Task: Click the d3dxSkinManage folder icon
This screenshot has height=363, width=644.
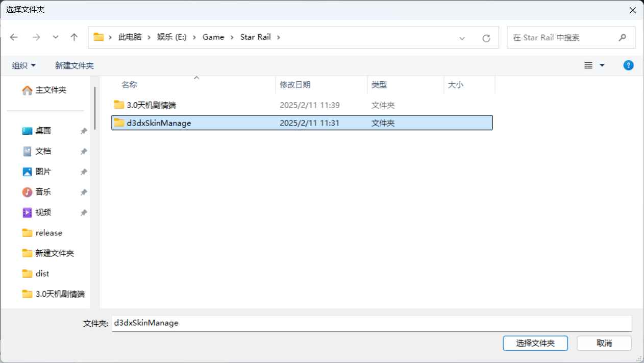Action: [x=118, y=123]
